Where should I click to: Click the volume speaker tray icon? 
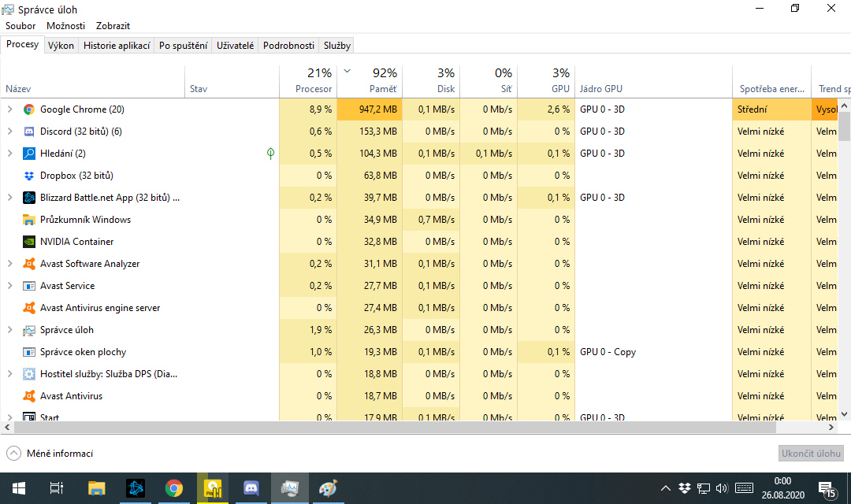pos(721,488)
